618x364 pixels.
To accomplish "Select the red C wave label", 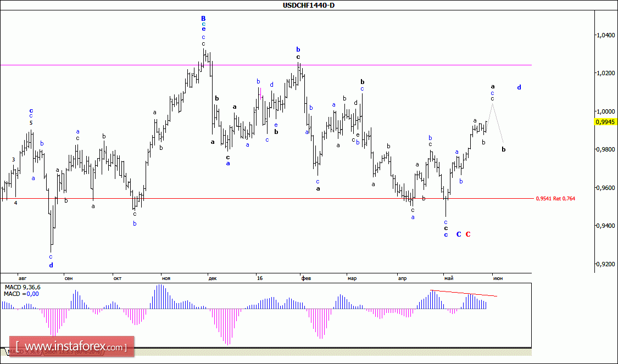I will pos(468,234).
